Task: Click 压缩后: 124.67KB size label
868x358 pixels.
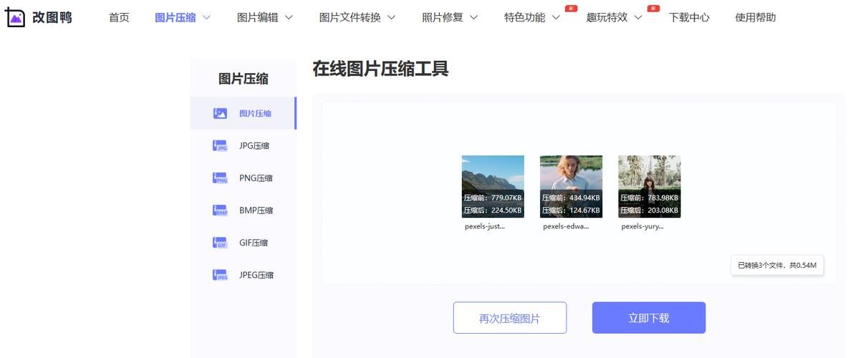Action: click(x=571, y=211)
